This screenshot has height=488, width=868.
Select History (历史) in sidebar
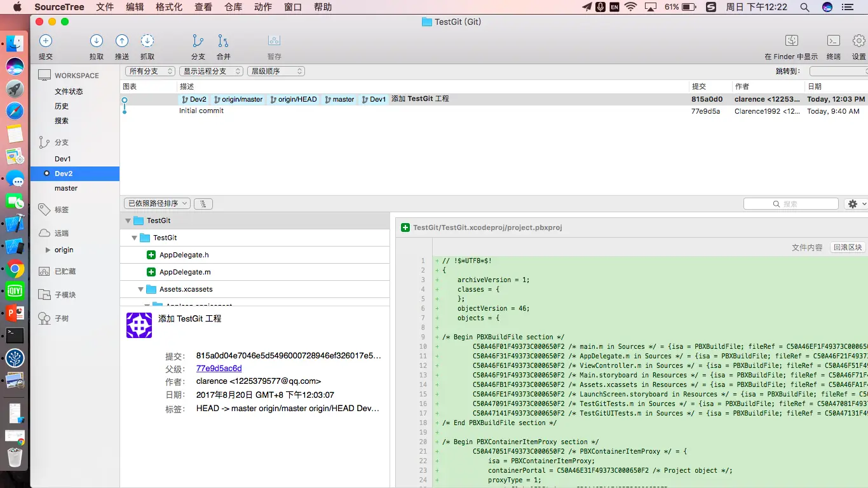[x=62, y=106]
